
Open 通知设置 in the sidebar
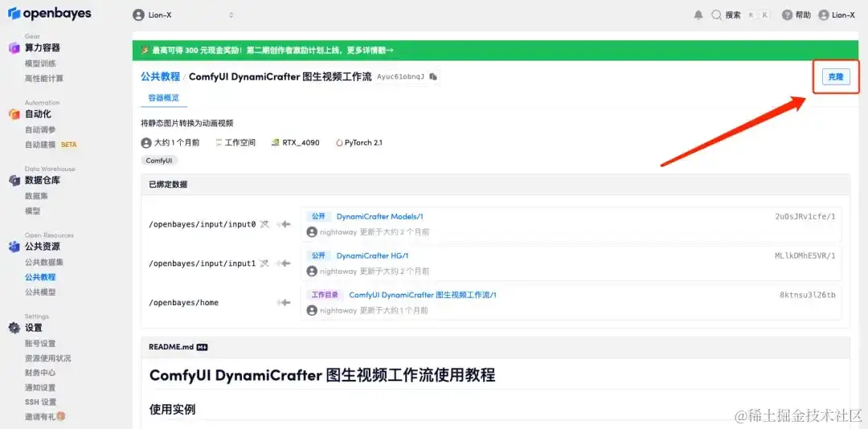pyautogui.click(x=40, y=387)
